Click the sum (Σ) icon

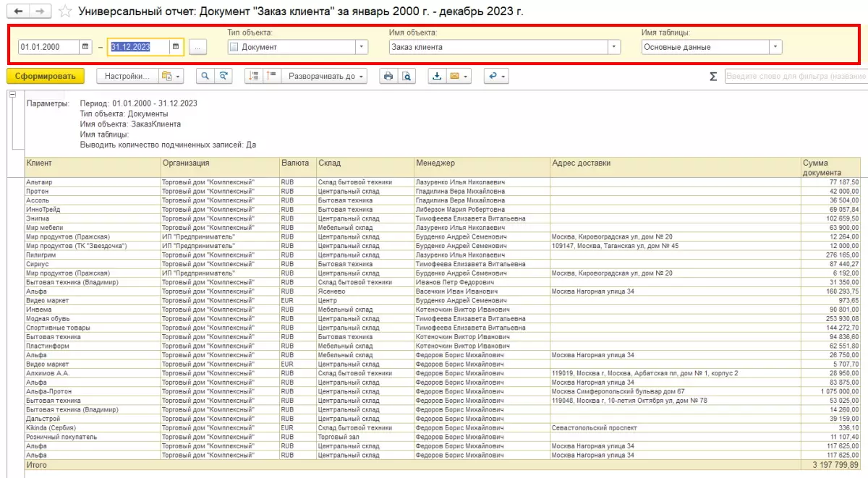(x=712, y=76)
